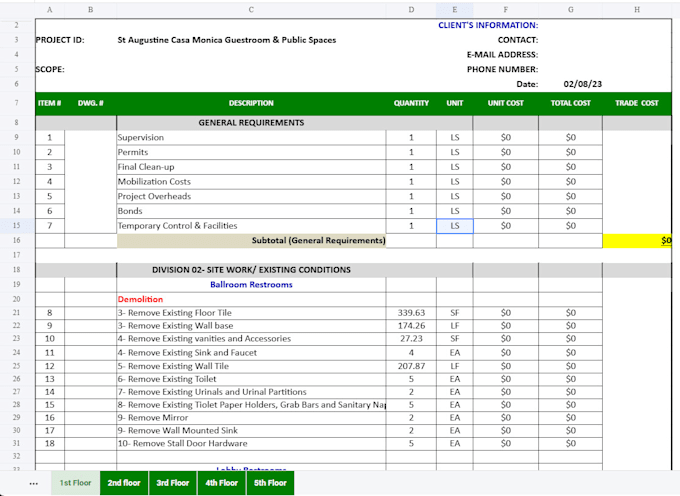Viewport: 680px width, 496px height.
Task: Switch to the 3rd Floor sheet tab
Action: point(173,483)
